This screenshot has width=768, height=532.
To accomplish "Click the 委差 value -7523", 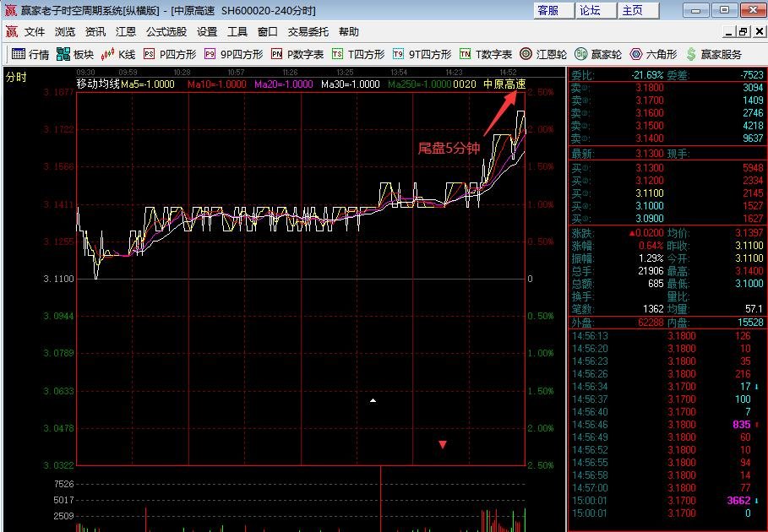I will pos(752,75).
